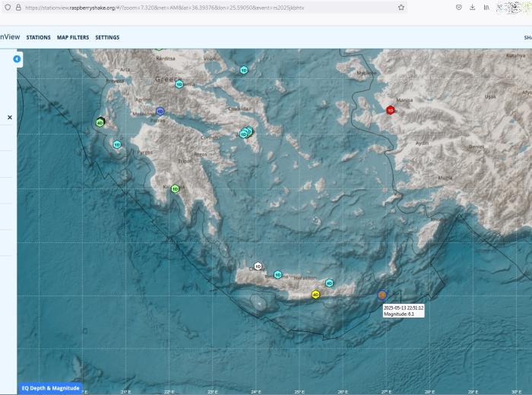
Task: Click the browser address bar URL
Action: (x=165, y=8)
